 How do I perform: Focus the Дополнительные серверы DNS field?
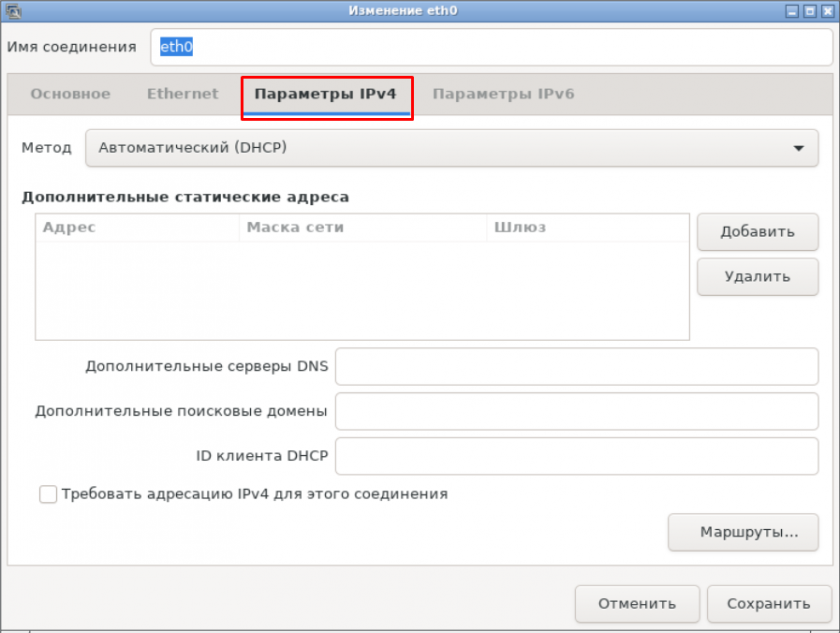point(577,366)
